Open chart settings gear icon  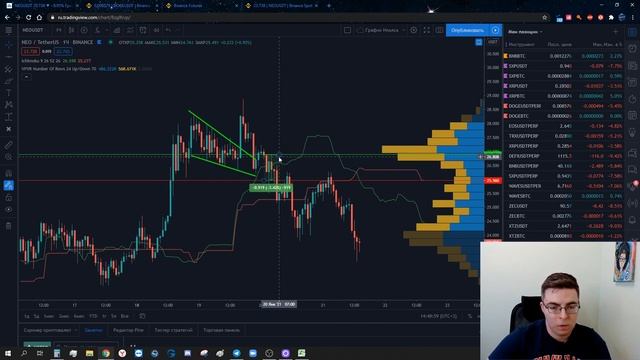coord(413,30)
